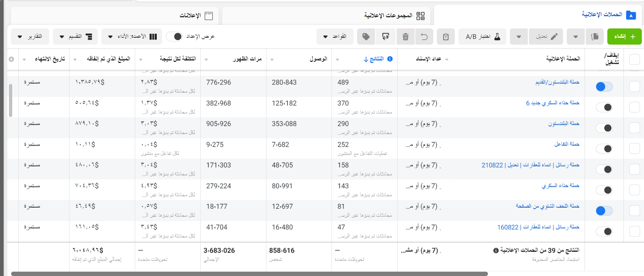Enable the حملة التفاعل campaign switch
The image size is (644, 276).
click(604, 149)
